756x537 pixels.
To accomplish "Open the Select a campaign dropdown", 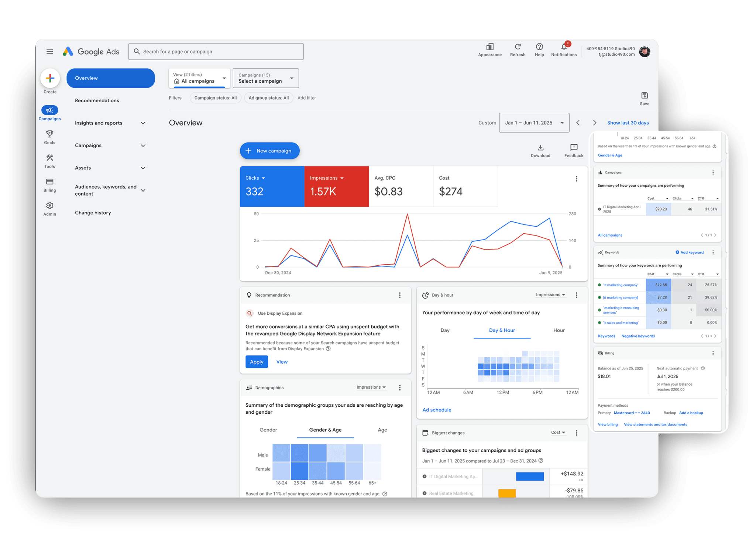I will 266,78.
